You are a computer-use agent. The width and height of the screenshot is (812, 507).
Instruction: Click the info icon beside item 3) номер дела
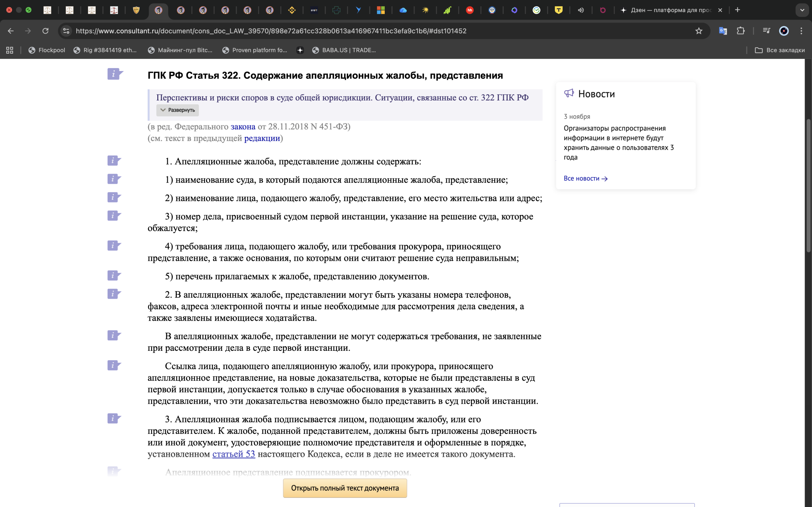pyautogui.click(x=114, y=215)
